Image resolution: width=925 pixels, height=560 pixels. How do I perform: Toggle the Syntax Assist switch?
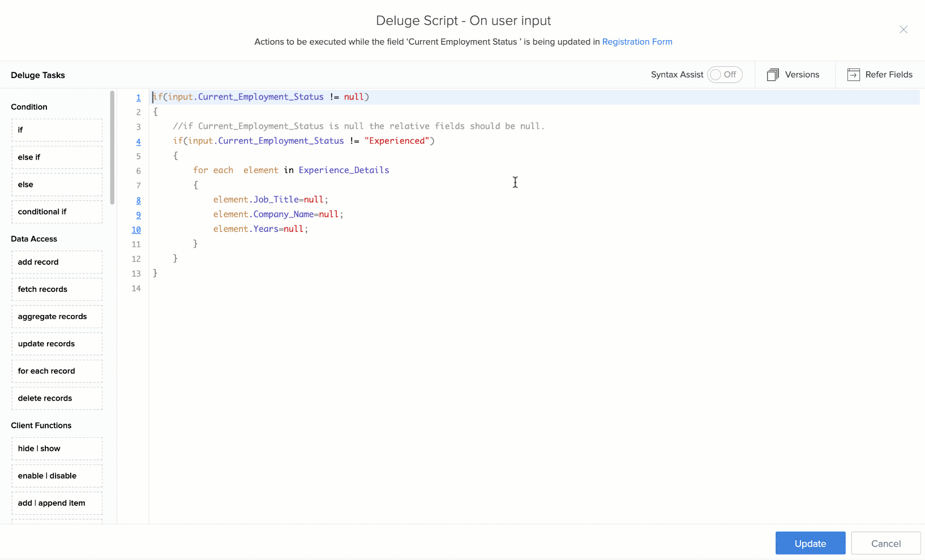[x=724, y=75]
